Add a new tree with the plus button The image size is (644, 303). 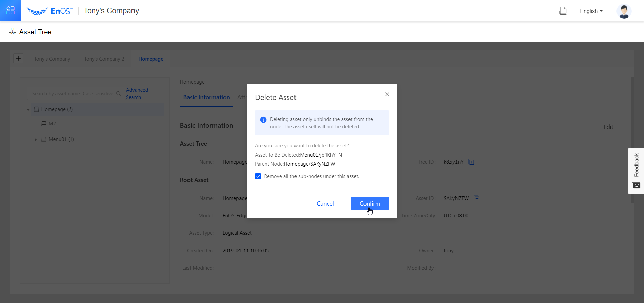(18, 58)
